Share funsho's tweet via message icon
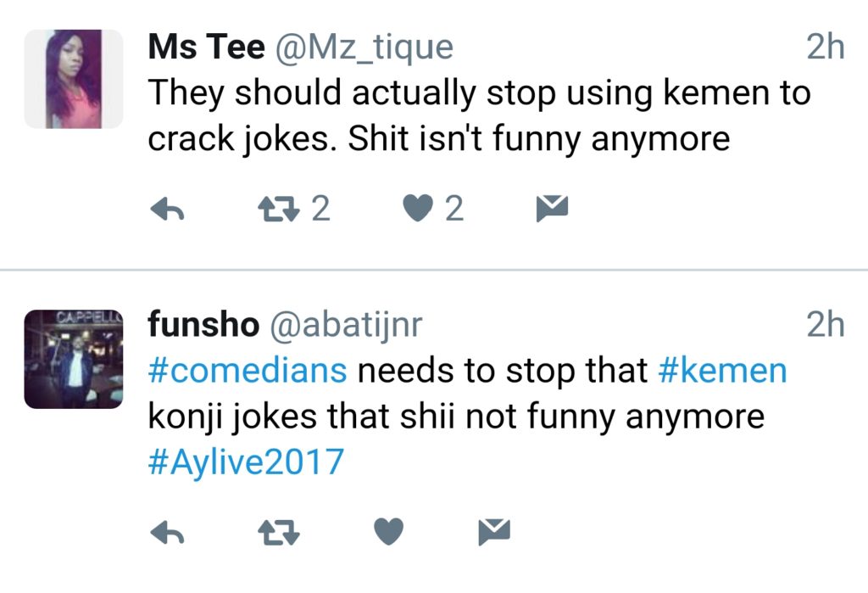This screenshot has width=868, height=593. (x=493, y=531)
